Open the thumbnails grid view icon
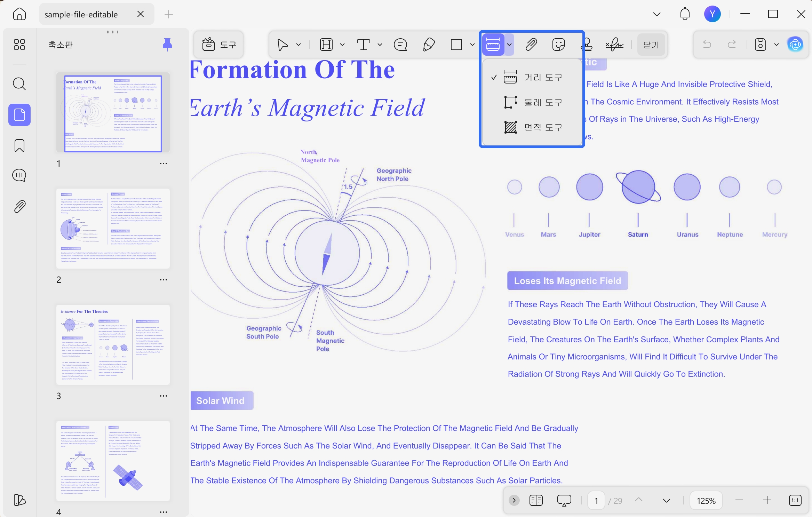Image resolution: width=812 pixels, height=517 pixels. [x=19, y=45]
